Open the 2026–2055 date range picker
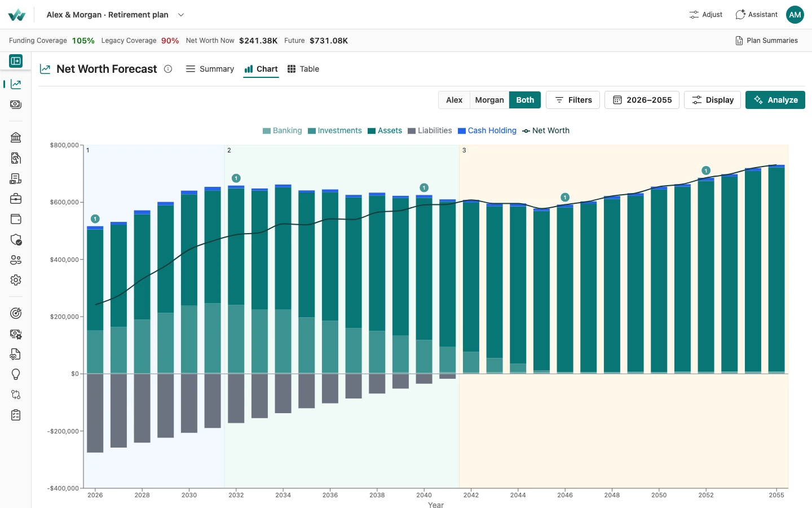This screenshot has height=508, width=812. click(642, 100)
